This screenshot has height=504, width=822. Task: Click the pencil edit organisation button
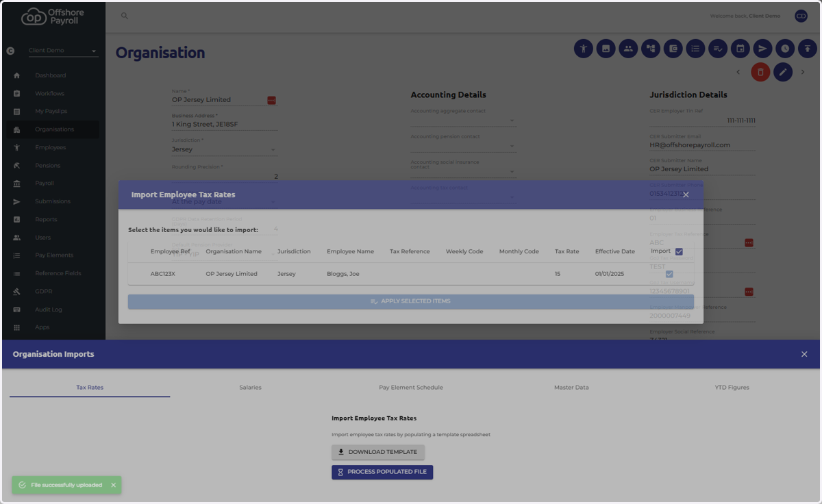783,72
